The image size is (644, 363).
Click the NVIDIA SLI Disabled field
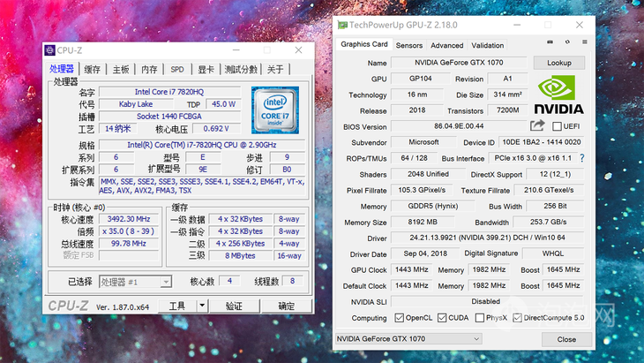487,301
